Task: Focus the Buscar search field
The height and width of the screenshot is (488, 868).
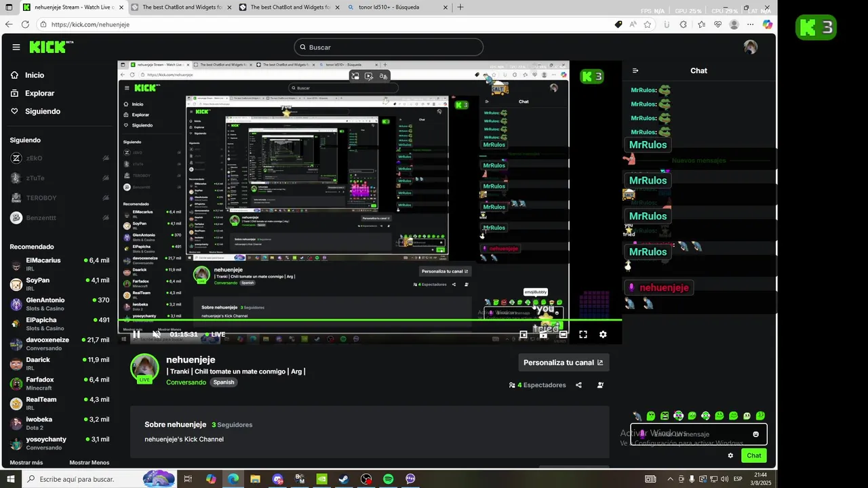Action: click(x=389, y=47)
